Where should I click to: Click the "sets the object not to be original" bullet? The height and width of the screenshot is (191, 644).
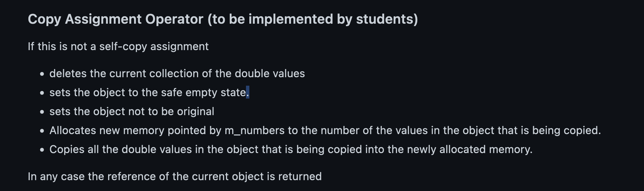(x=131, y=111)
